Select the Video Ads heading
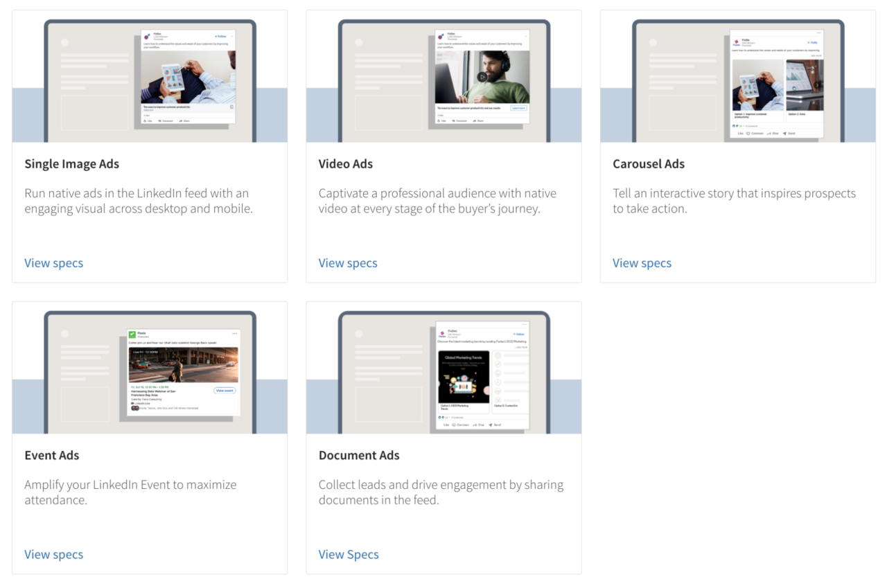This screenshot has width=887, height=588. (x=346, y=164)
